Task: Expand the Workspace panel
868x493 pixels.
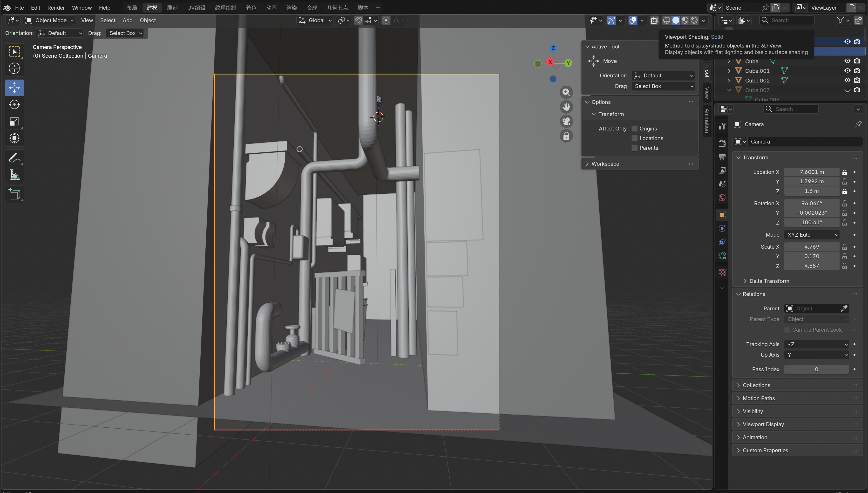Action: [x=605, y=164]
